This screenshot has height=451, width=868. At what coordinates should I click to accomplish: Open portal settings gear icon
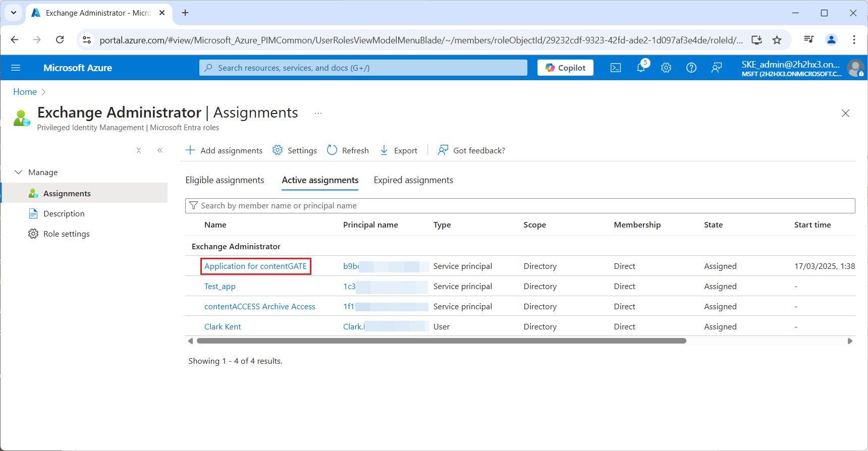[666, 68]
